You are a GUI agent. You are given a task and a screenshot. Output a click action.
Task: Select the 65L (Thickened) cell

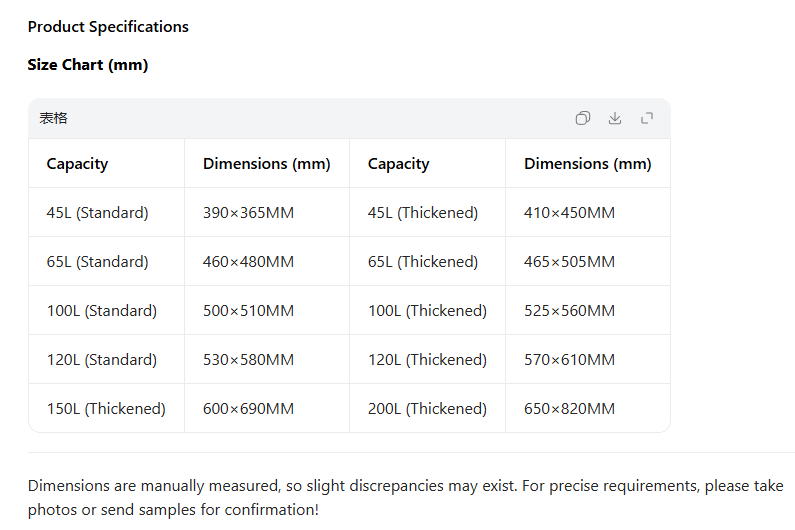pos(423,262)
